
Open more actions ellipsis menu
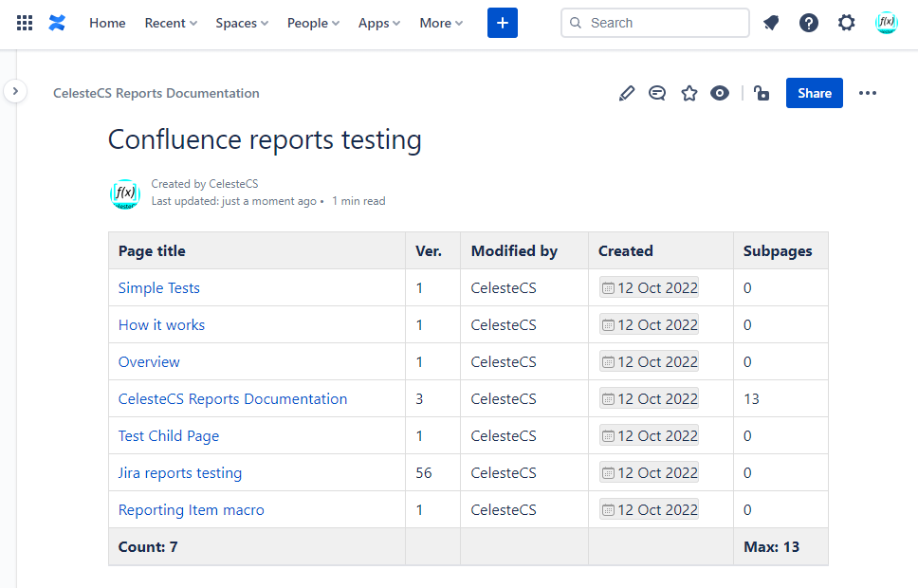pos(868,93)
